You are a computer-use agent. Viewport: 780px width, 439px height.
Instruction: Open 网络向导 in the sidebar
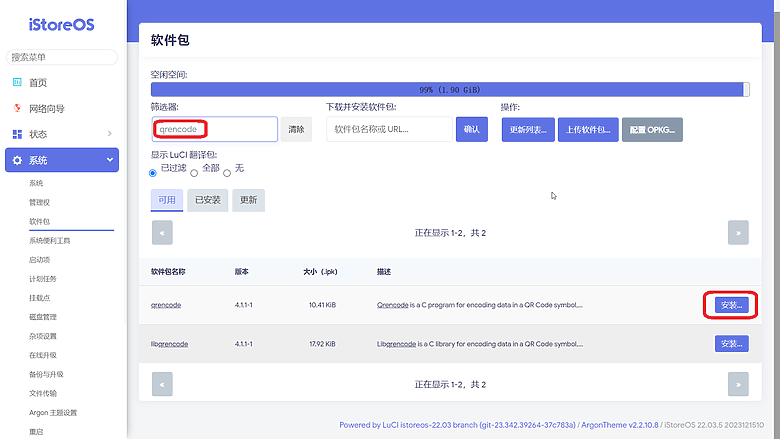(47, 108)
